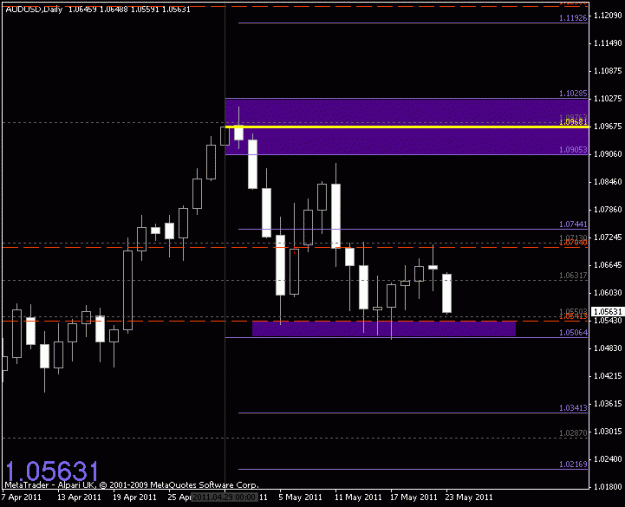
Task: Click the 1.08460 price scale value
Action: 608,182
